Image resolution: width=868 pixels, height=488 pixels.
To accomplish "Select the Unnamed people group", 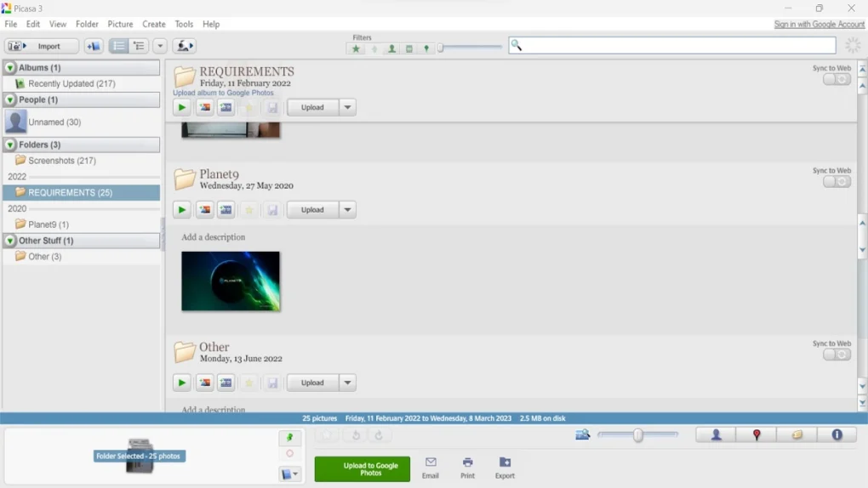I will [x=54, y=122].
